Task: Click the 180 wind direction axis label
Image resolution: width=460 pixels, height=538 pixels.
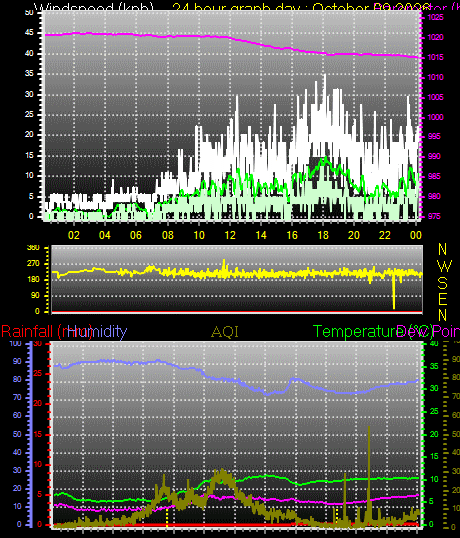Action: (33, 280)
